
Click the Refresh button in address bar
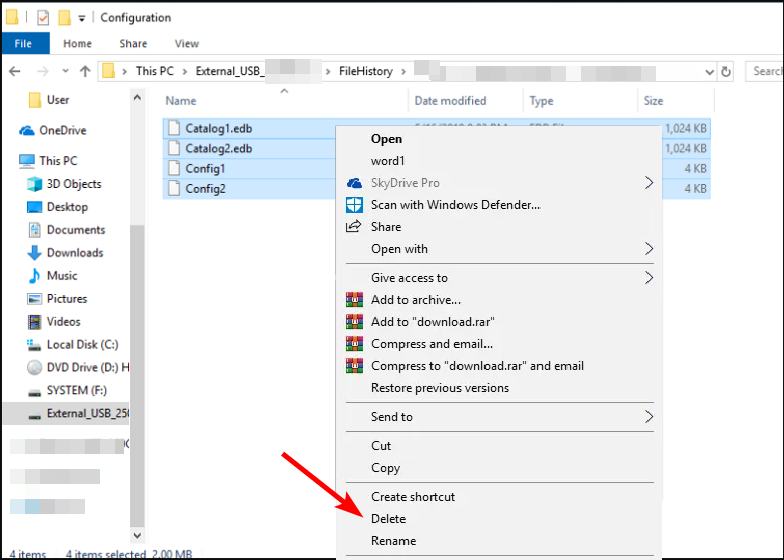(x=726, y=72)
